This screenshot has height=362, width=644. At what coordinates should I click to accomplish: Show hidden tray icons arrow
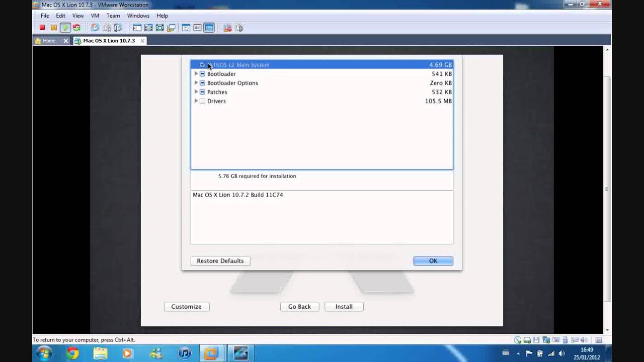(518, 353)
